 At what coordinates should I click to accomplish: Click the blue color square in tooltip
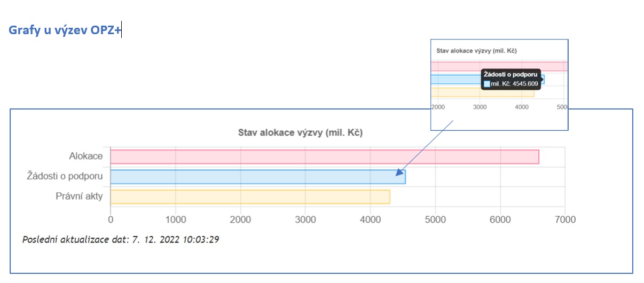486,84
